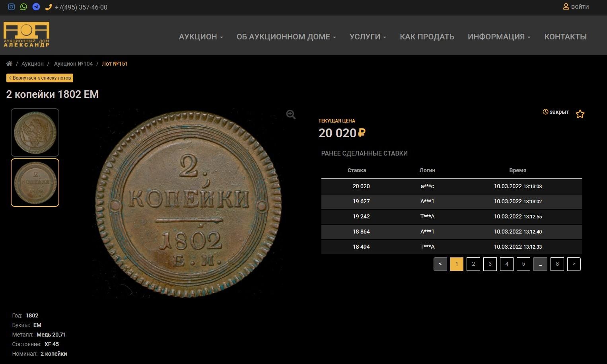Expand the 'Аукцион' dropdown menu
Image resolution: width=607 pixels, height=364 pixels.
201,37
